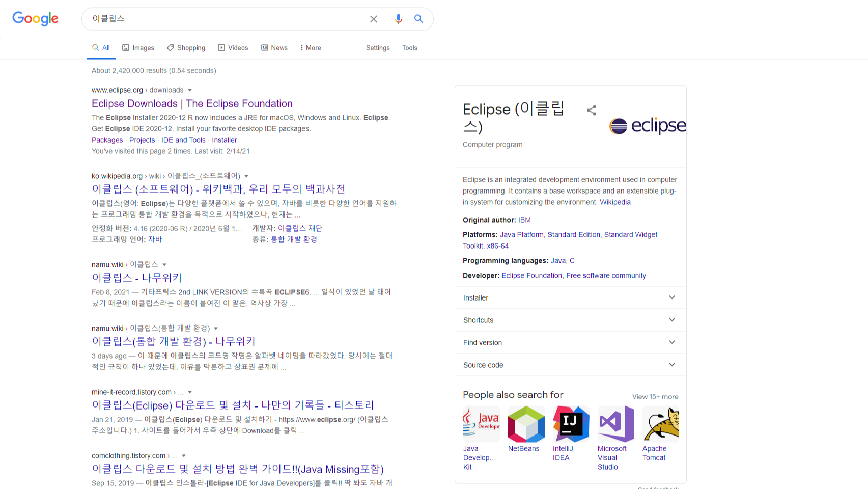Open the Packages sitelink
Image resolution: width=868 pixels, height=489 pixels.
(x=107, y=140)
